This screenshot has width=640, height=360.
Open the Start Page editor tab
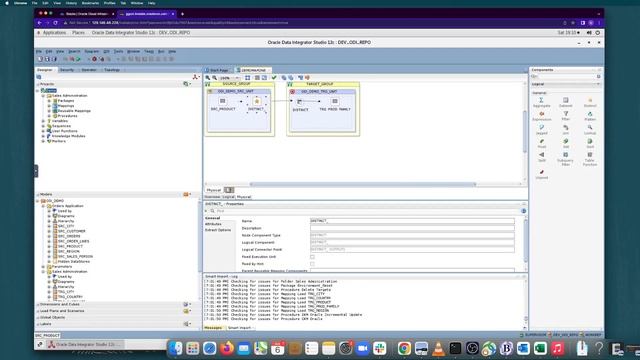point(218,70)
